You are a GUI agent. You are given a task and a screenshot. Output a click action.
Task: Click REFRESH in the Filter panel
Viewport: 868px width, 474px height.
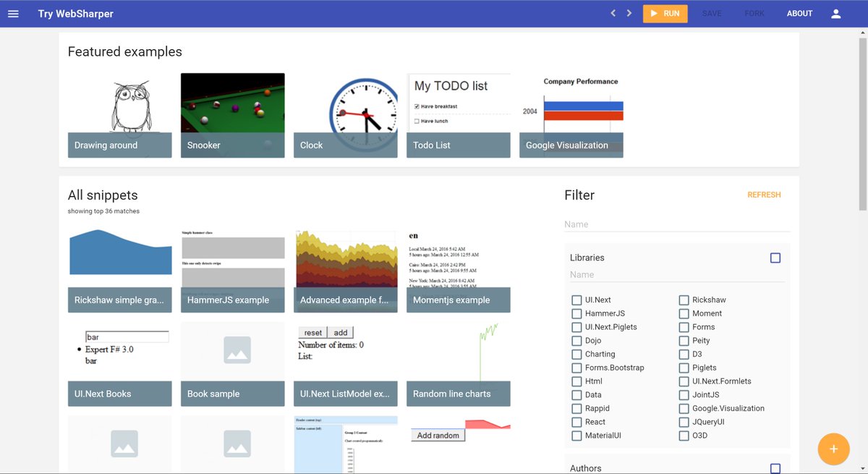pos(764,195)
